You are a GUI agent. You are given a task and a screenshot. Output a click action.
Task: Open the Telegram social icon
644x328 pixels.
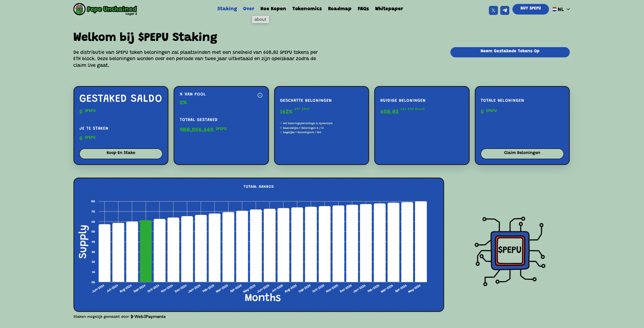(505, 10)
